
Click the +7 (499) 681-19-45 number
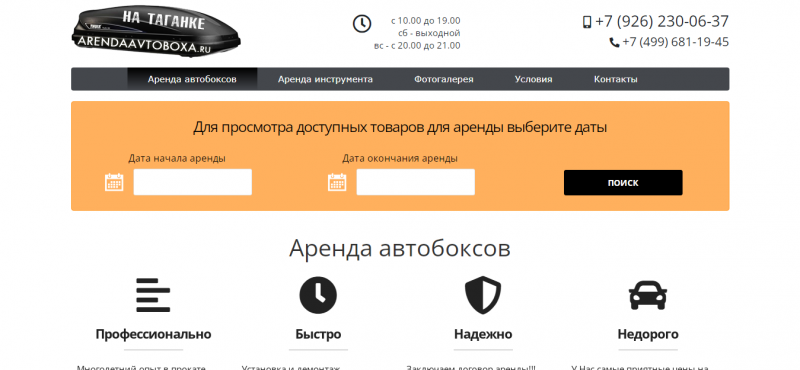tap(676, 42)
